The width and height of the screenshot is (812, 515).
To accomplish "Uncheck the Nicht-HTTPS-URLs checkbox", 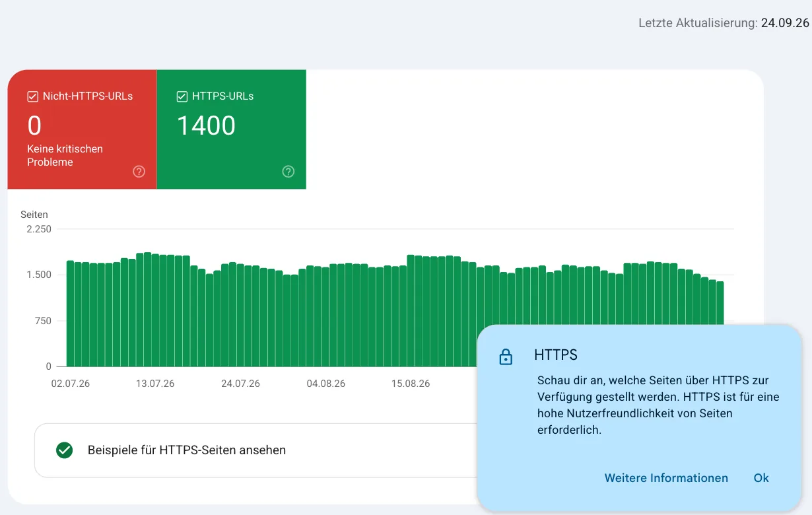I will pyautogui.click(x=32, y=96).
